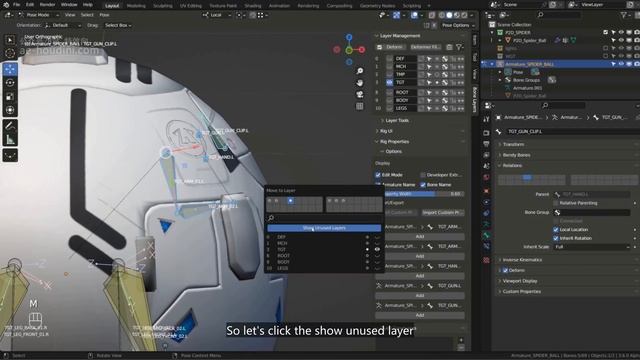Click the blue Z axis gizmo
This screenshot has height=360, width=640.
(x=349, y=37)
